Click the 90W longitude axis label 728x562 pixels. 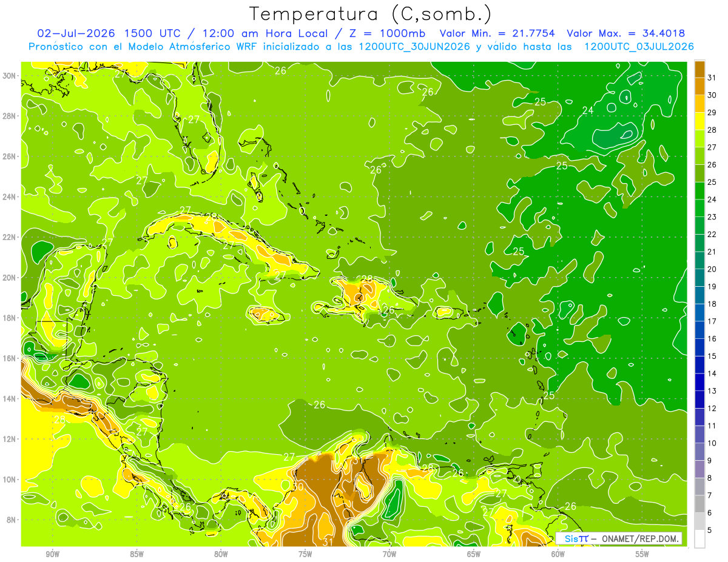click(x=53, y=554)
